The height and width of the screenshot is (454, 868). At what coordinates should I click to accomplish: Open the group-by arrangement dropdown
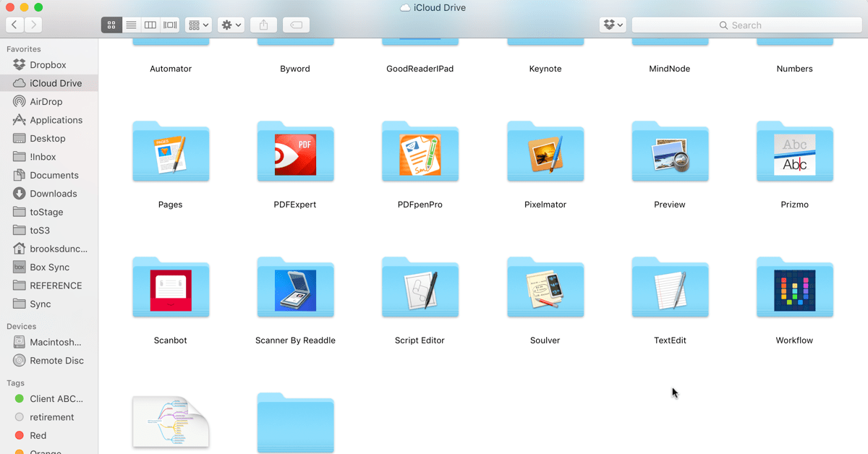click(x=198, y=25)
